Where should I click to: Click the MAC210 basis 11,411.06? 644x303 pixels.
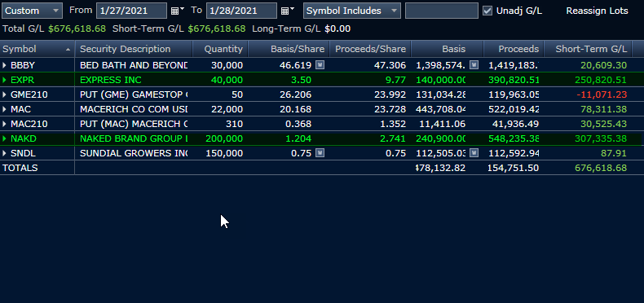[443, 124]
